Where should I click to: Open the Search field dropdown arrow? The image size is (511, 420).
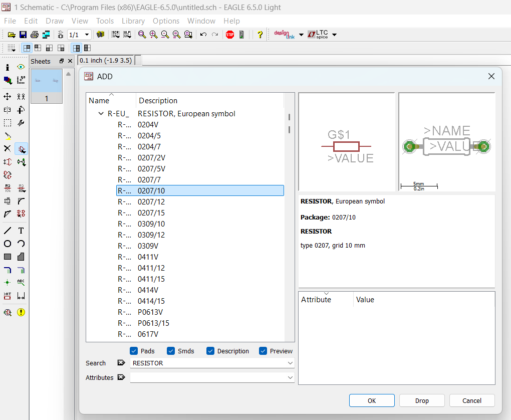[290, 363]
